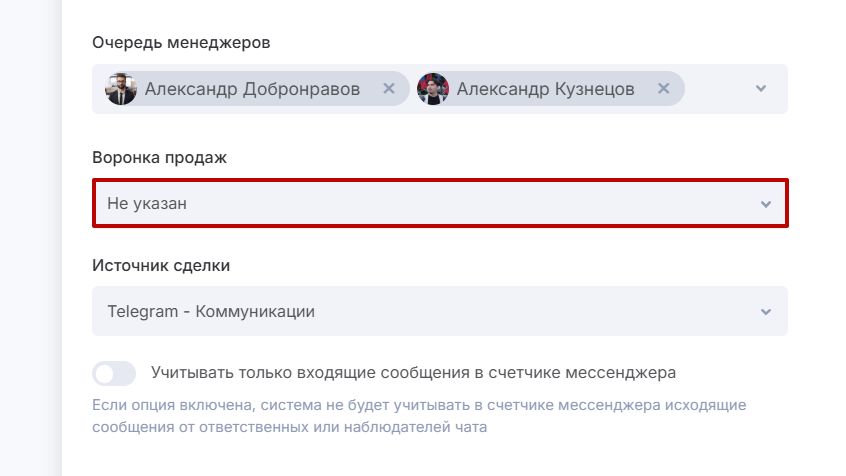Click the 'Источник сделки' field label
The image size is (846, 476).
[x=160, y=265]
